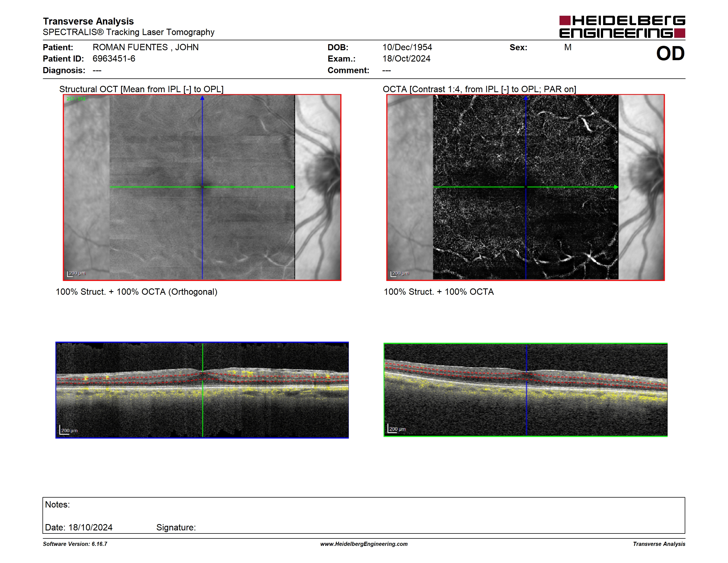Click the OD eye label
Image resolution: width=728 pixels, height=563 pixels.
click(x=670, y=53)
